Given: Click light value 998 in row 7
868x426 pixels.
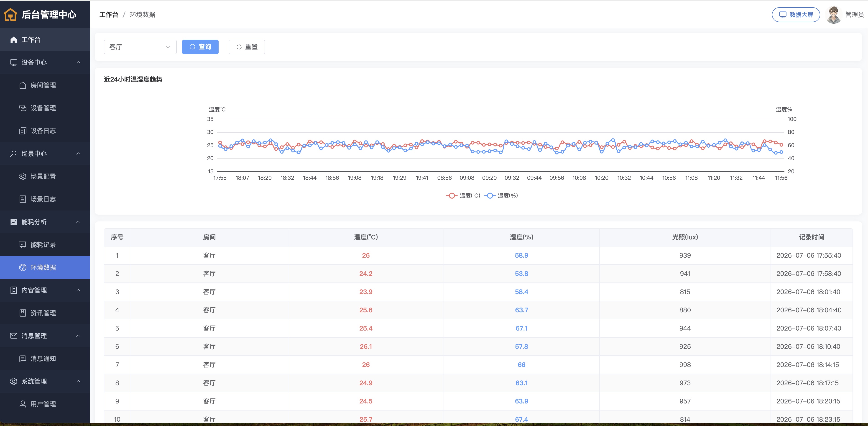Looking at the screenshot, I should point(685,365).
